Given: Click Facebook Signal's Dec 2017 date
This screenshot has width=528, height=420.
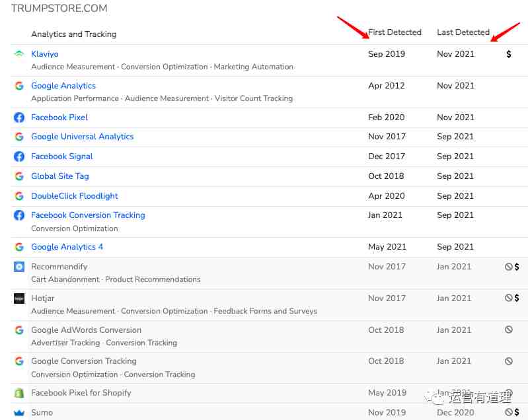Looking at the screenshot, I should point(387,156).
